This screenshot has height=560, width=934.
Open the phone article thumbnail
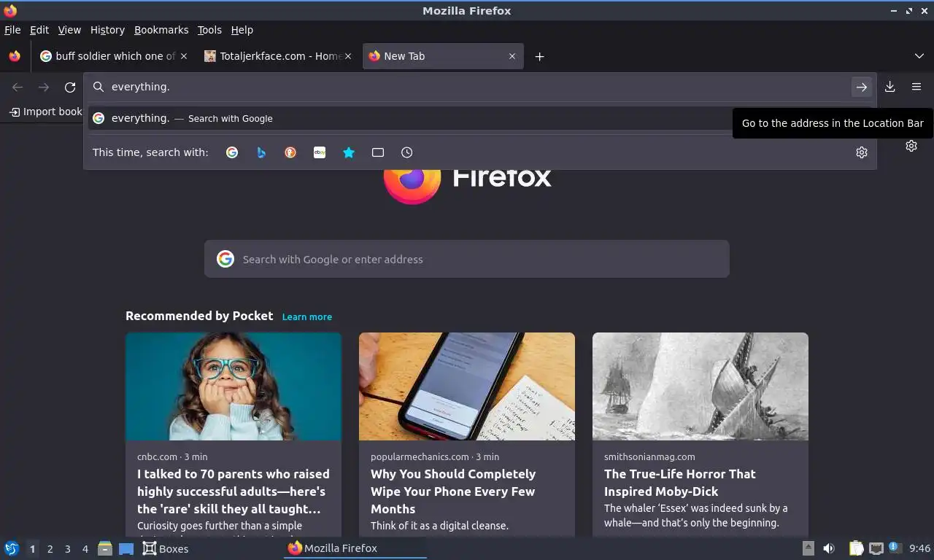tap(467, 386)
